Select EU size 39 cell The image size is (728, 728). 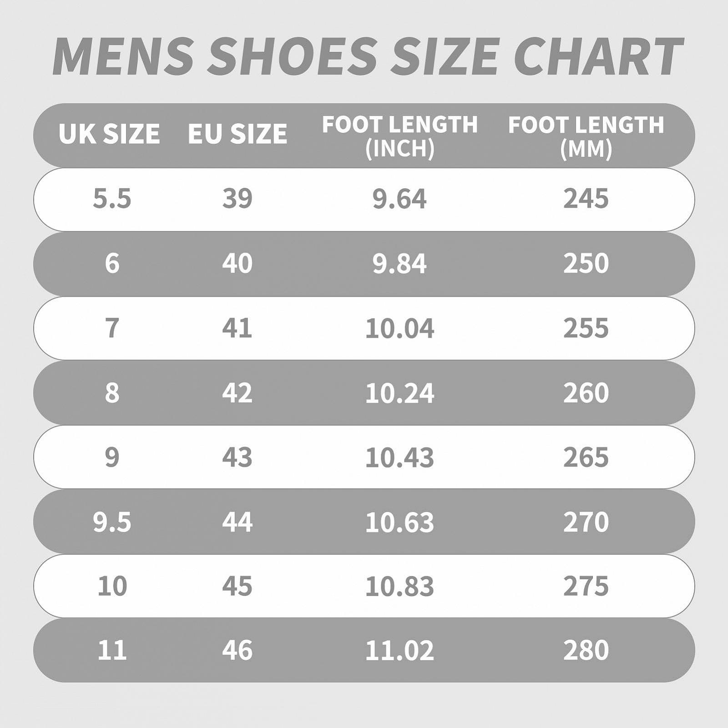coord(237,199)
